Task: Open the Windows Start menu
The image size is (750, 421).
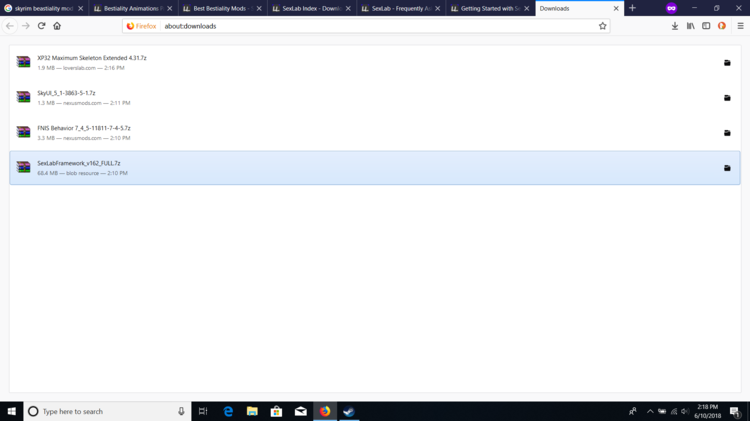Action: (11, 411)
